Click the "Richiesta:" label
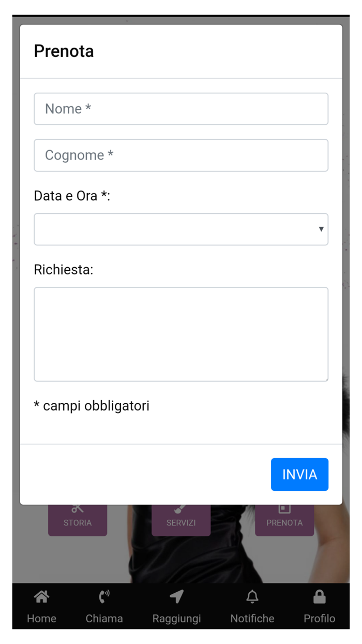The width and height of the screenshot is (362, 644). click(64, 270)
